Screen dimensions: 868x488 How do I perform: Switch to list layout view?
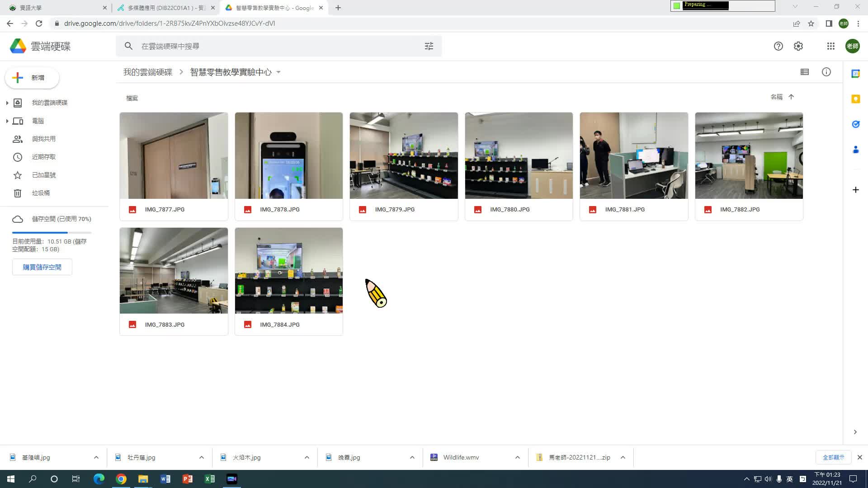(805, 72)
